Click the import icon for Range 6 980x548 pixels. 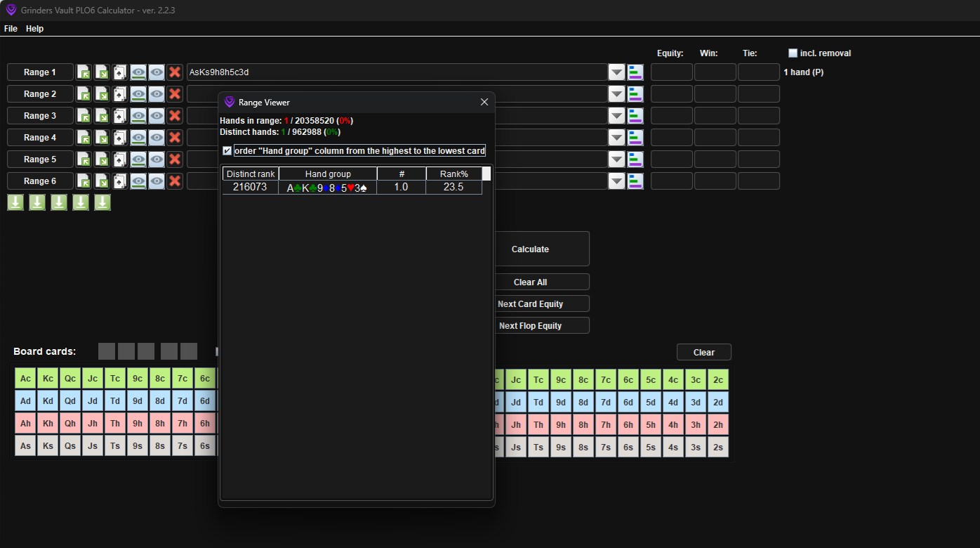(x=84, y=181)
